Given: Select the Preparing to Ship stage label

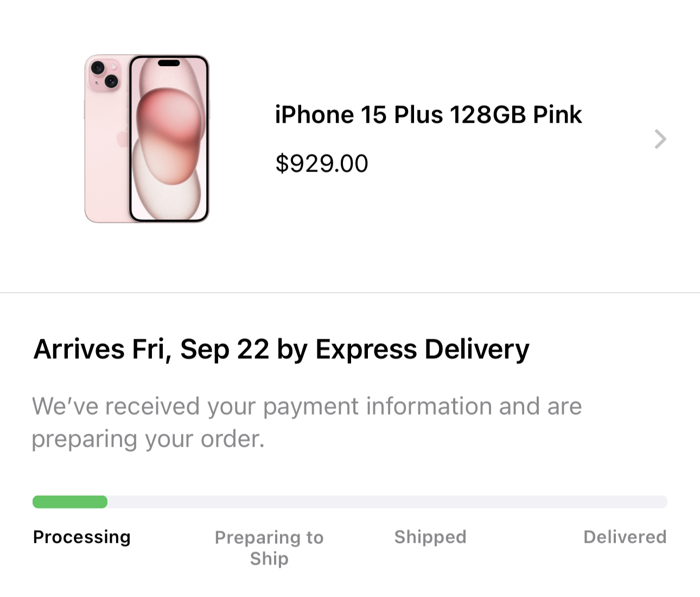Looking at the screenshot, I should click(269, 548).
